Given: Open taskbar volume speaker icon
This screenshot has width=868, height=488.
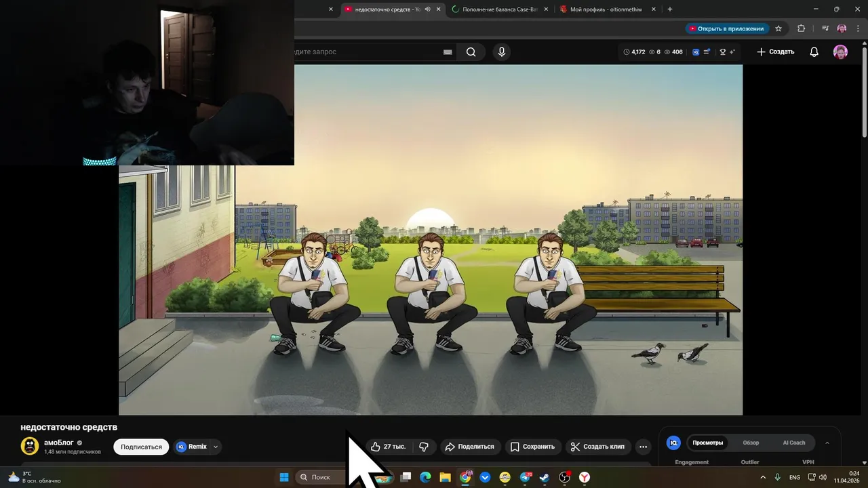Looking at the screenshot, I should [x=823, y=477].
